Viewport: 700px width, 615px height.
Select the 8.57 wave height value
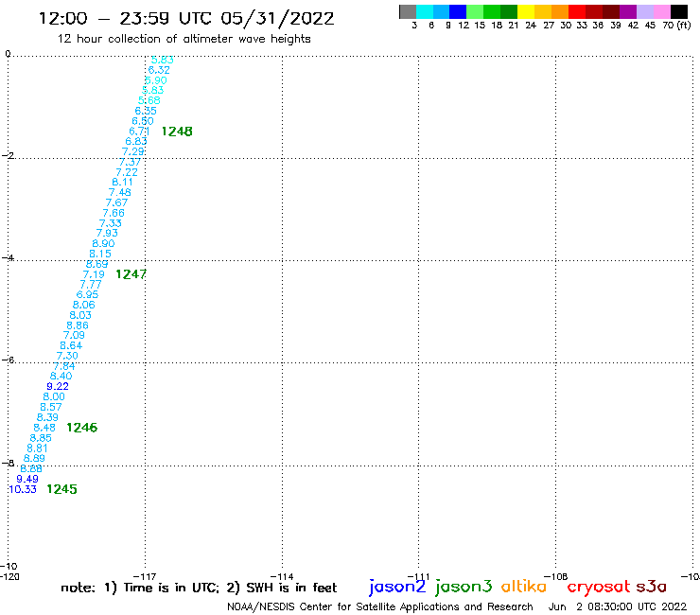[x=51, y=407]
